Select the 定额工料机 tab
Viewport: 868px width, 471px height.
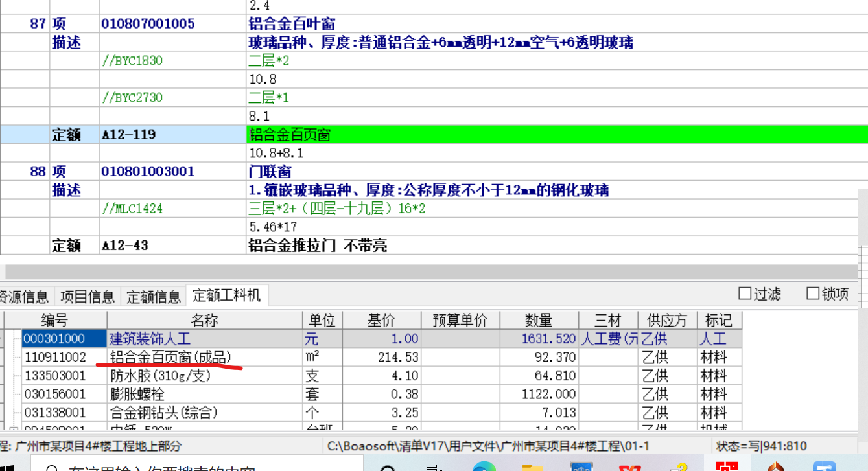point(227,295)
